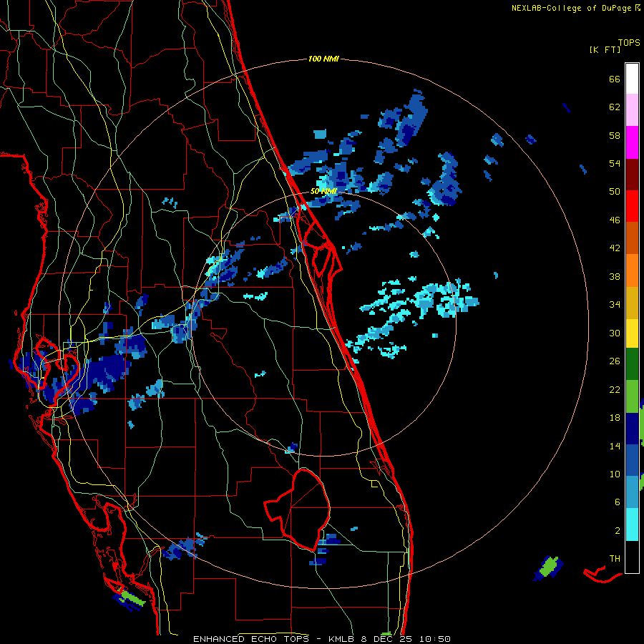Select the '14' legend value
This screenshot has height=644, width=644.
615,446
